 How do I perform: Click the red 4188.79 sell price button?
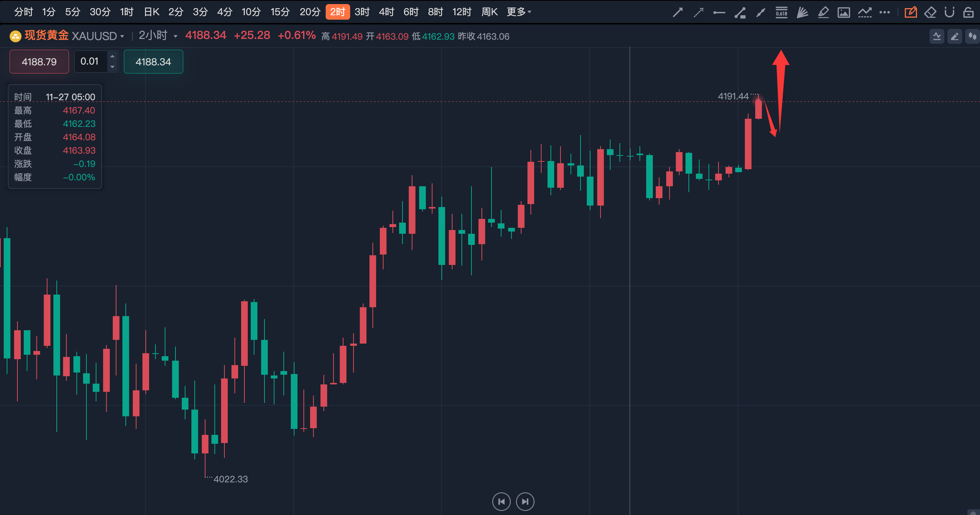(39, 62)
